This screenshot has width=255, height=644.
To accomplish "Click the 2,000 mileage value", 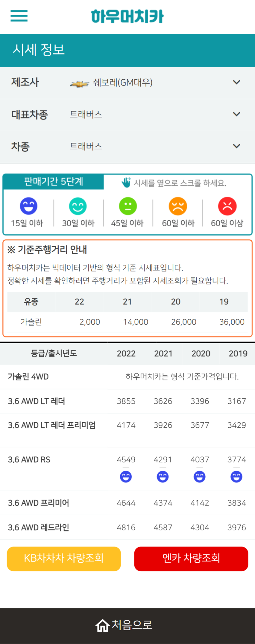I will tap(90, 322).
